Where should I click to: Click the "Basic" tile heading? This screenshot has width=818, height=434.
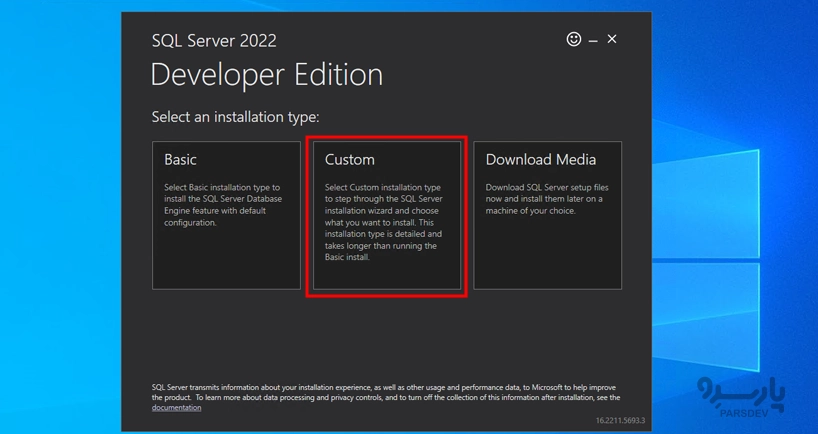181,160
